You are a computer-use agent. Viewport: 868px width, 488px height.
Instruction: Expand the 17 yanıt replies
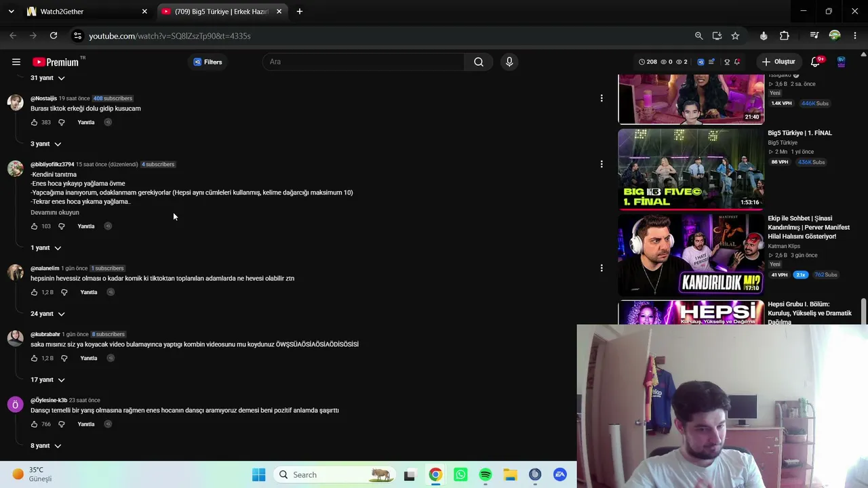point(47,380)
